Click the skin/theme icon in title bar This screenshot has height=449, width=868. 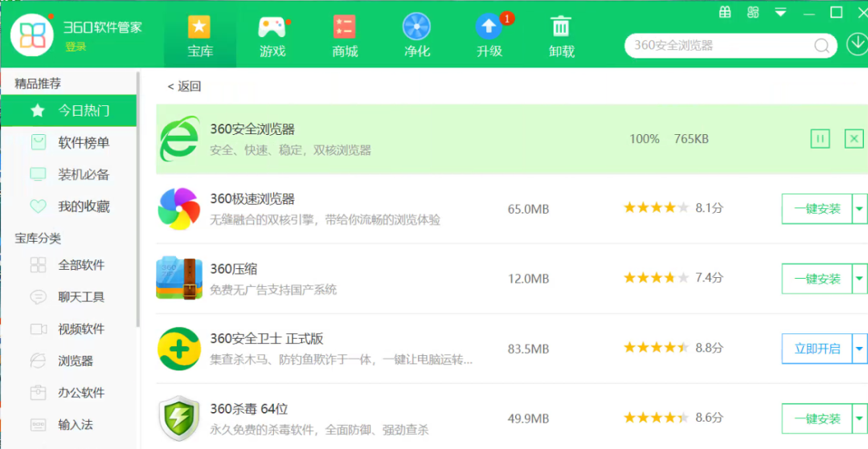coord(753,12)
